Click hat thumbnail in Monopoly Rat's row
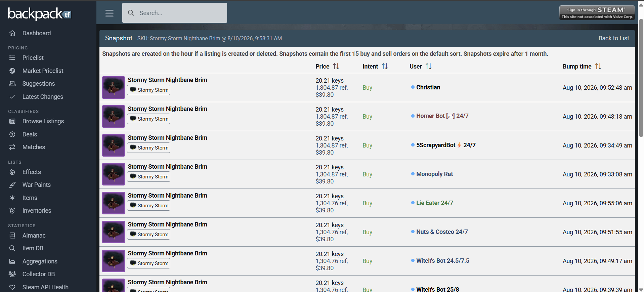The width and height of the screenshot is (644, 292). [x=114, y=174]
